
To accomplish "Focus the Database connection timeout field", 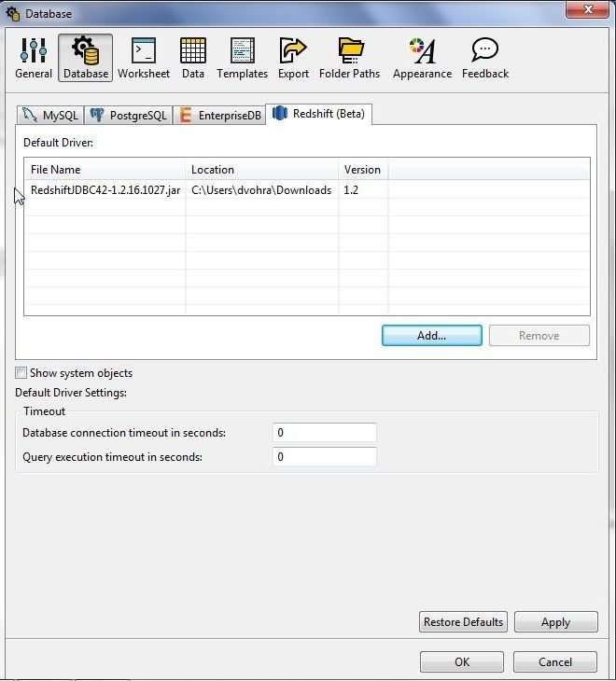I will [325, 433].
